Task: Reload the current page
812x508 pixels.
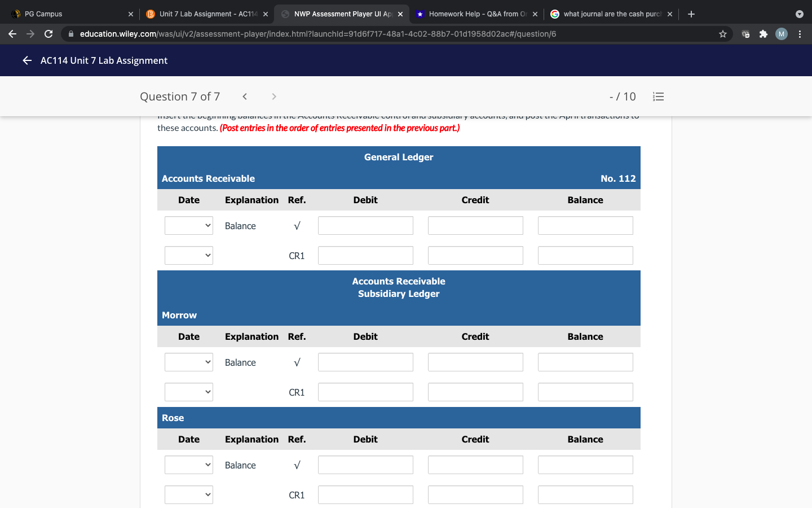Action: pyautogui.click(x=48, y=34)
